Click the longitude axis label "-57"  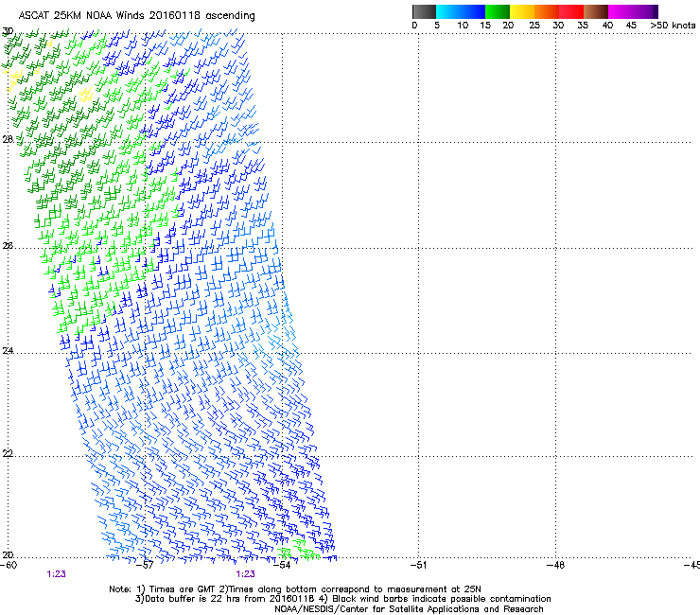pos(145,565)
